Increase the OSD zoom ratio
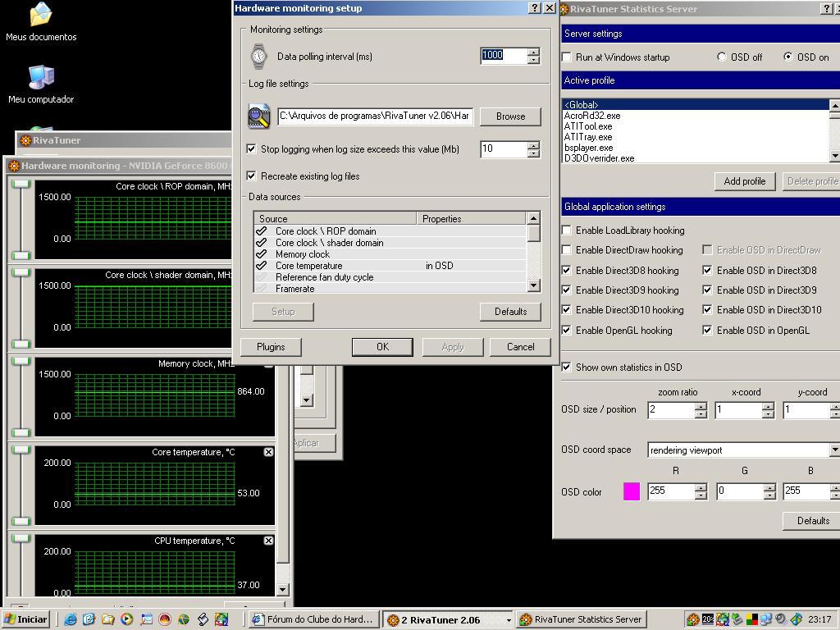The height and width of the screenshot is (630, 840). [x=701, y=407]
